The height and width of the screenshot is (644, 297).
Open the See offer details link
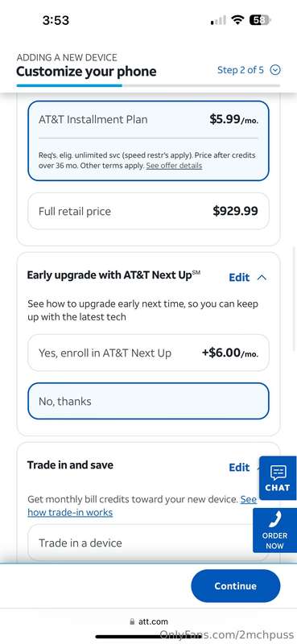pyautogui.click(x=174, y=166)
